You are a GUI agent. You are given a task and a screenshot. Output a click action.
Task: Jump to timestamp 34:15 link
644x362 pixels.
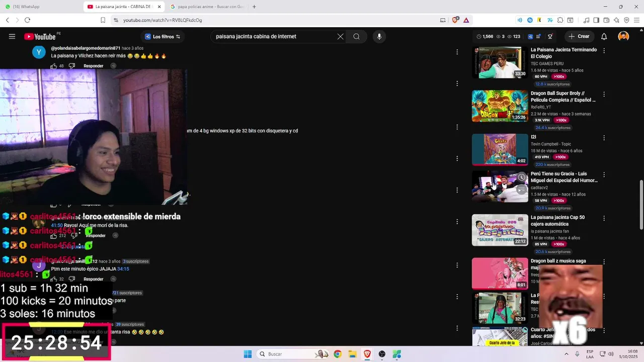123,269
